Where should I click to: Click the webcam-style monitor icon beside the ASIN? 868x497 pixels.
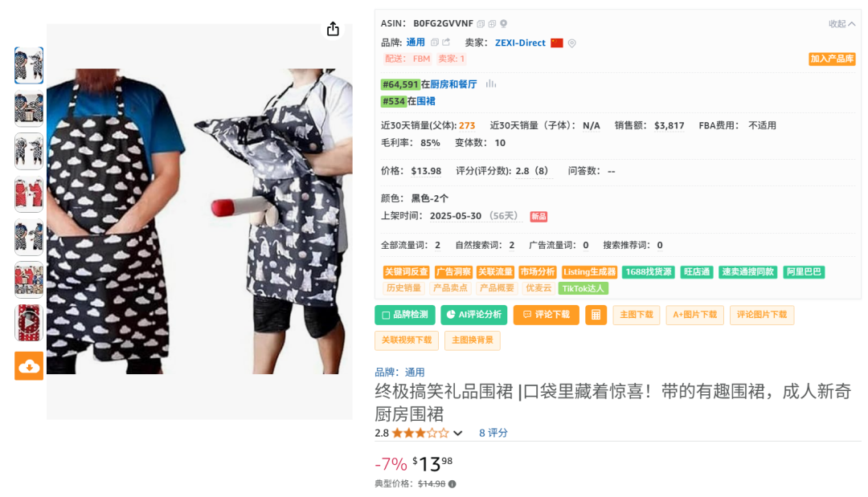[503, 24]
